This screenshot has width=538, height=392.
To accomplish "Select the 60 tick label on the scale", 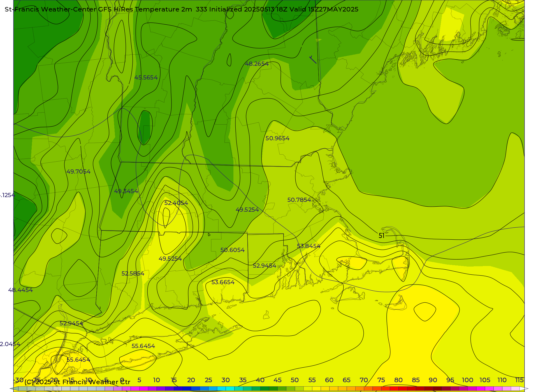I will coord(329,380).
